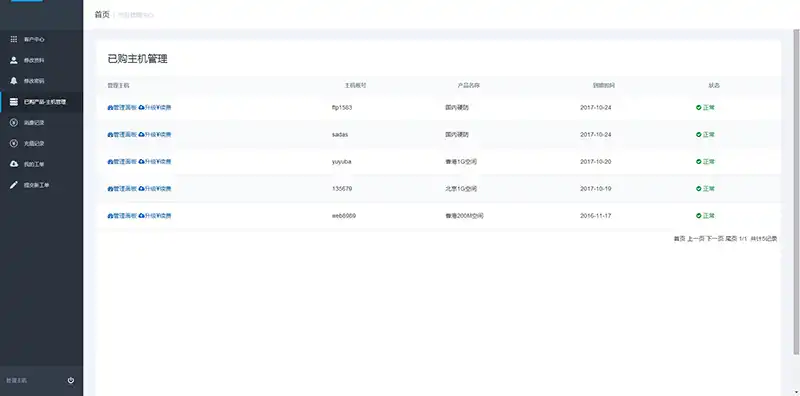Click the green status check for 135679
The height and width of the screenshot is (396, 800).
click(x=698, y=189)
